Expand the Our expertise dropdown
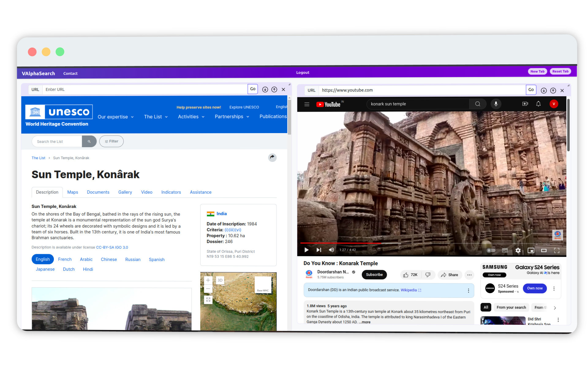This screenshot has height=368, width=588. 115,117
